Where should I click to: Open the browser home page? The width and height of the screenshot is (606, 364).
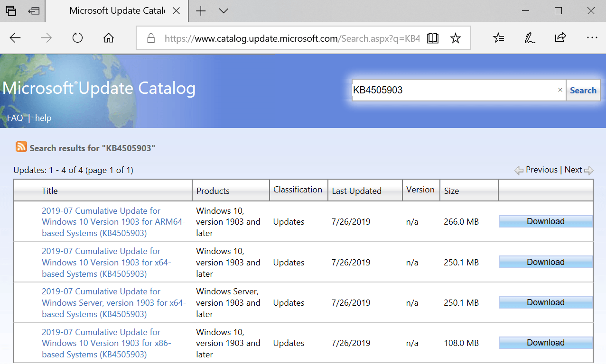coord(108,37)
